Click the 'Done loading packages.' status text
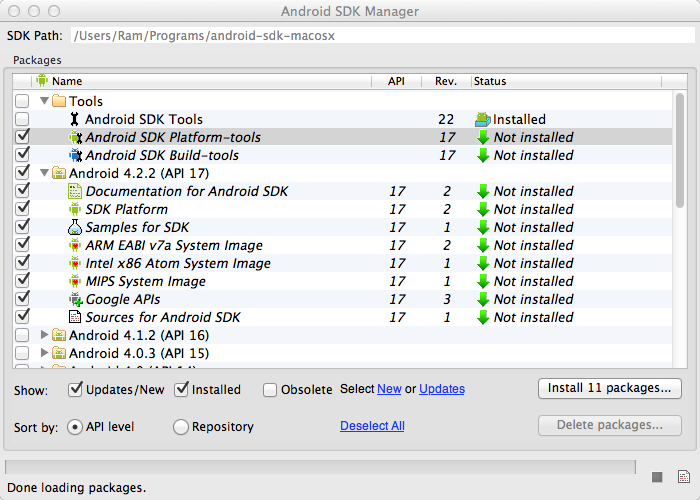The image size is (700, 500). click(x=76, y=488)
